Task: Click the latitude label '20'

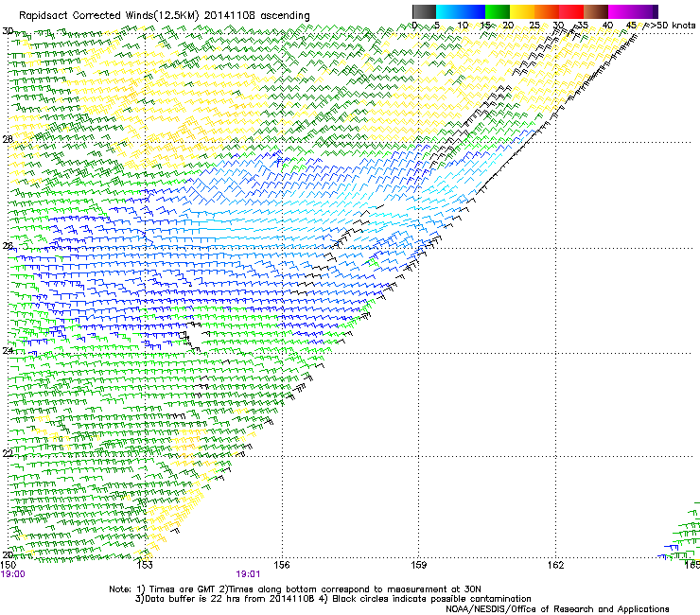Action: click(8, 554)
